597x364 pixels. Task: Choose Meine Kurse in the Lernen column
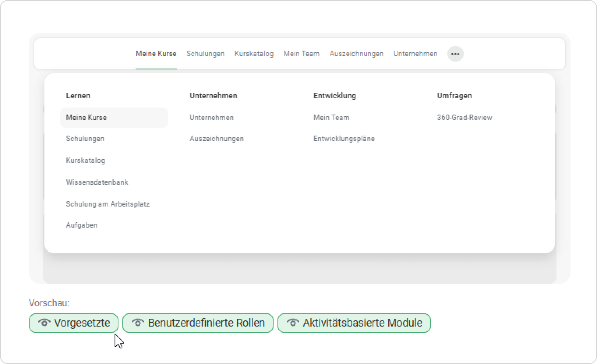pos(114,118)
